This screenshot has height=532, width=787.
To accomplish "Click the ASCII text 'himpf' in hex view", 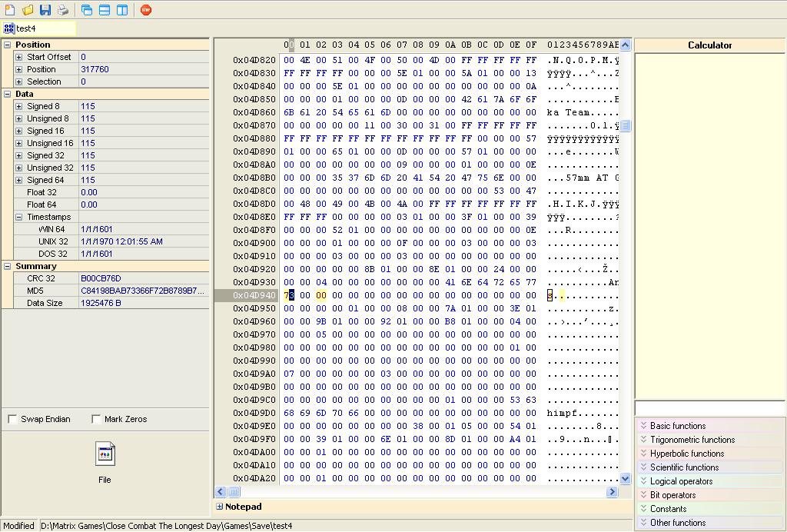I will (562, 413).
